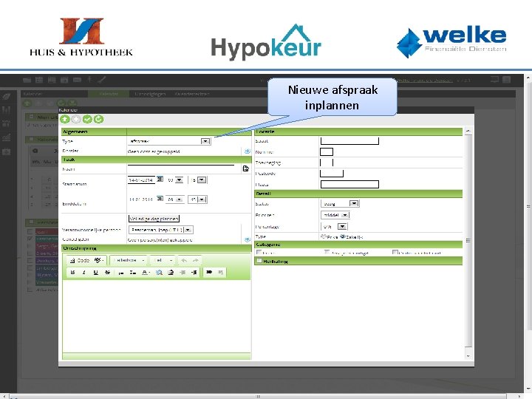Click the green checkmark icon in dialog toolbar

point(87,119)
